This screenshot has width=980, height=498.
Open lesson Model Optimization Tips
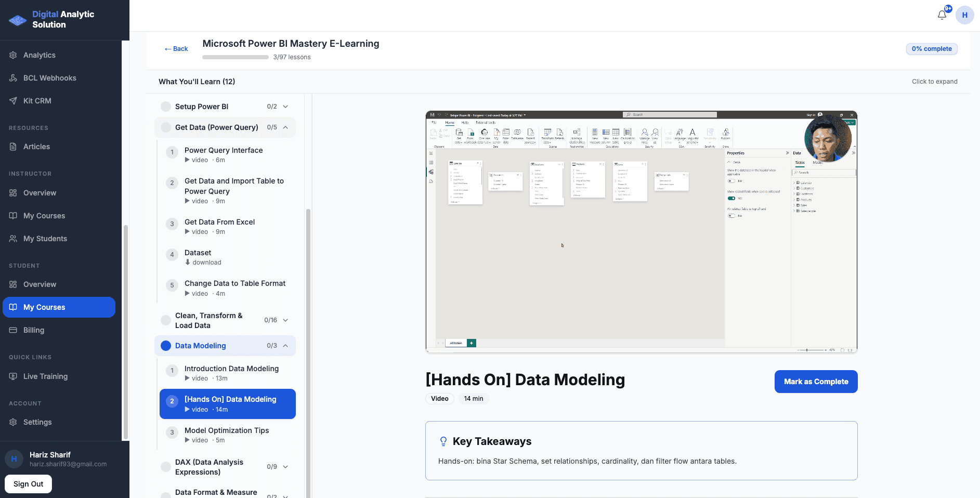click(227, 435)
